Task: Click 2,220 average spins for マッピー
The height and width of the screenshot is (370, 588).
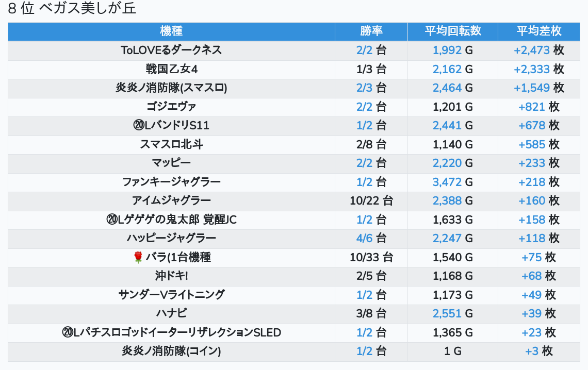Action: [447, 163]
